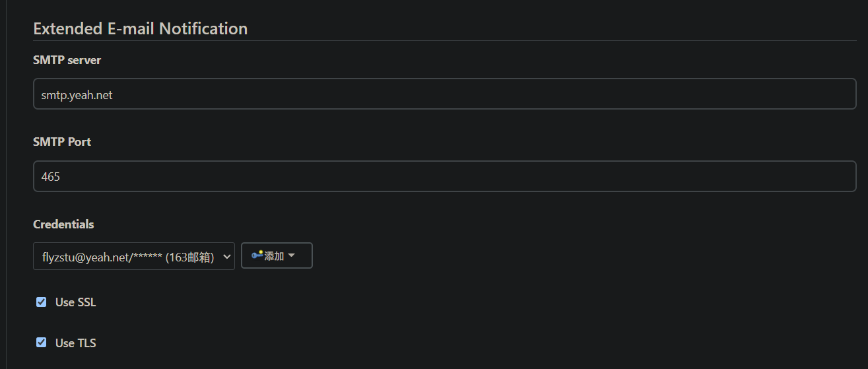Click the SMTP server label
This screenshot has width=868, height=369.
point(67,60)
